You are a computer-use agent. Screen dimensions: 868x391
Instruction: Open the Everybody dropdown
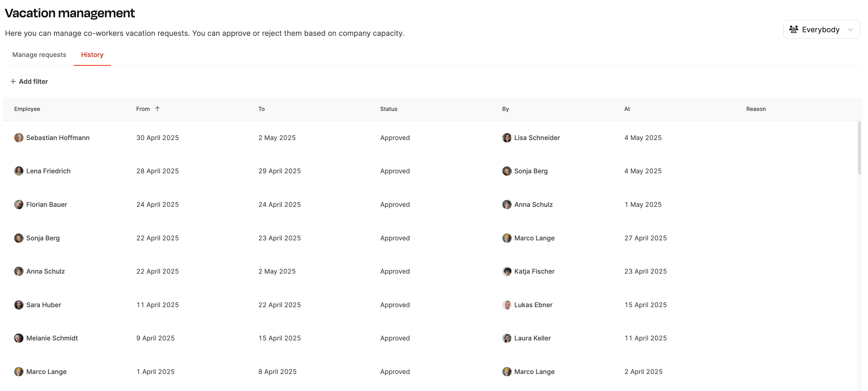tap(821, 30)
